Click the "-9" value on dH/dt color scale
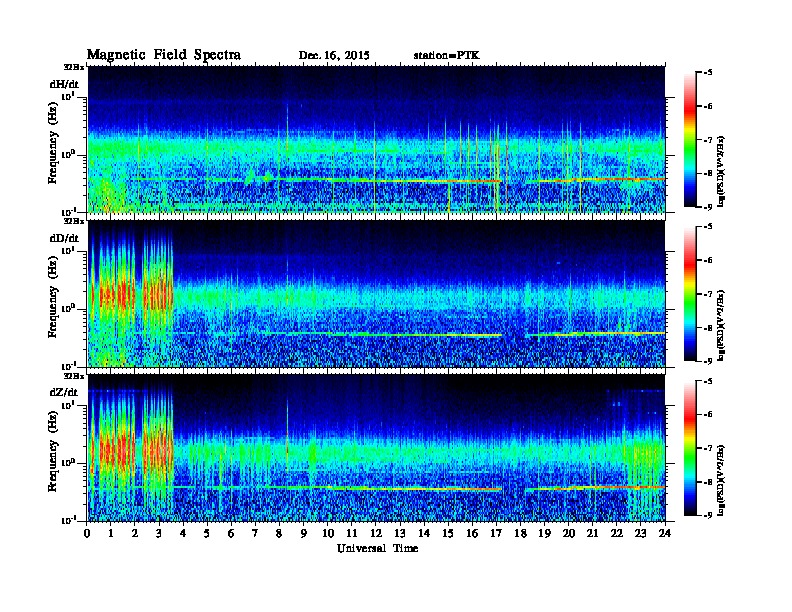 click(708, 207)
